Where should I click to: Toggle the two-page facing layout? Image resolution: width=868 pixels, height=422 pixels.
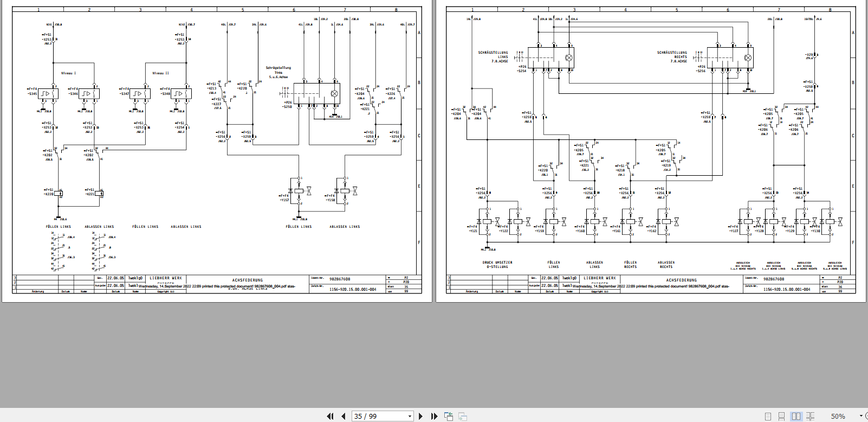pyautogui.click(x=796, y=416)
